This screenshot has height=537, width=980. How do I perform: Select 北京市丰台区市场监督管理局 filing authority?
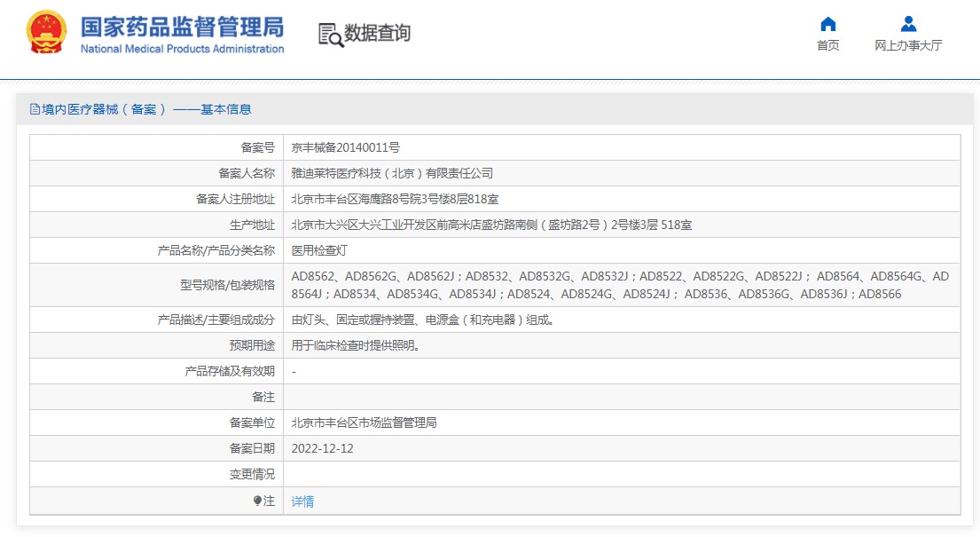(364, 422)
